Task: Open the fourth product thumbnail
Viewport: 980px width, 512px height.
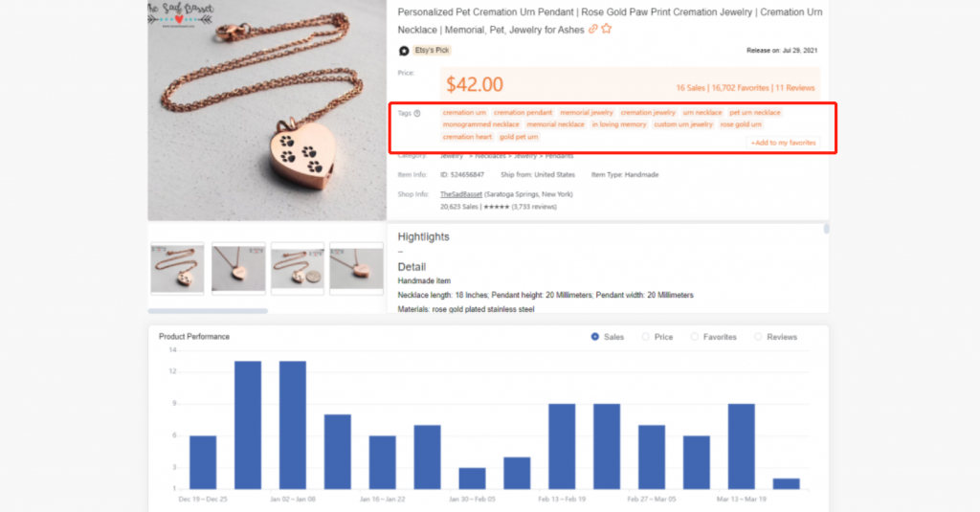Action: [356, 268]
